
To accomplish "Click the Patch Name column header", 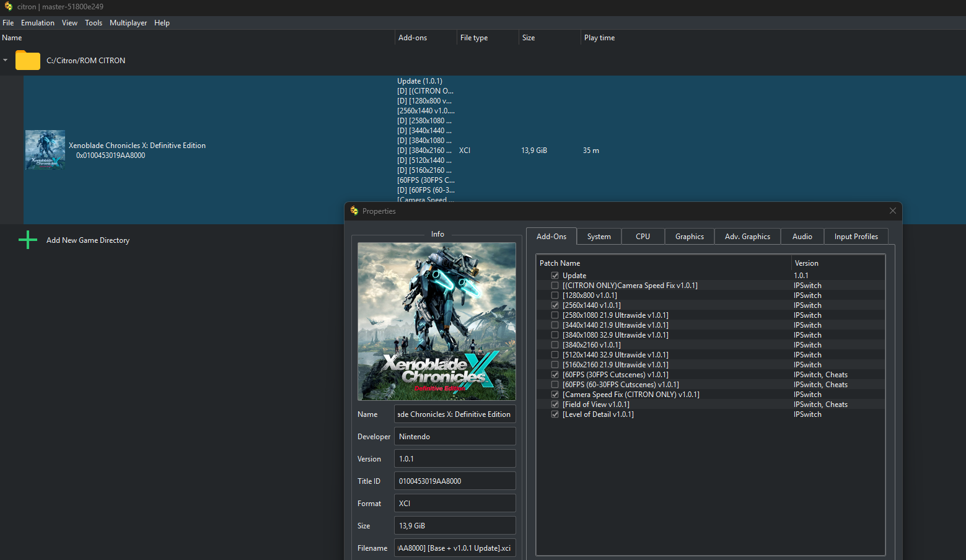I will coord(664,263).
